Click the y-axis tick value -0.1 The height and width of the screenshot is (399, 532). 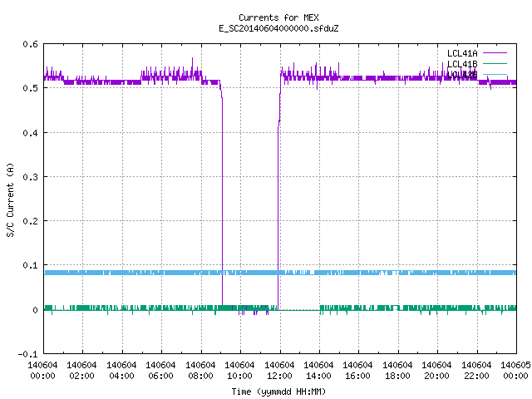pyautogui.click(x=27, y=354)
